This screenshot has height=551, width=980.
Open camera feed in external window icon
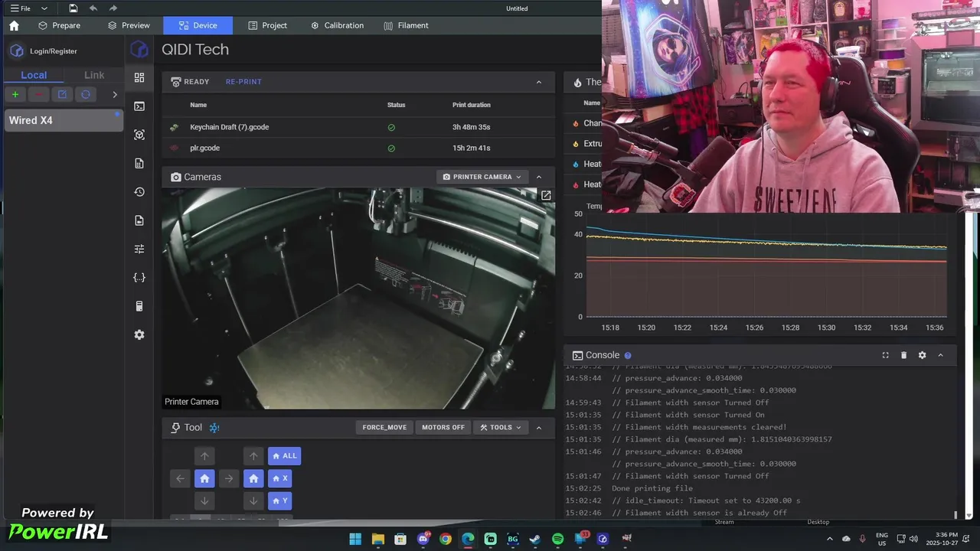point(546,196)
